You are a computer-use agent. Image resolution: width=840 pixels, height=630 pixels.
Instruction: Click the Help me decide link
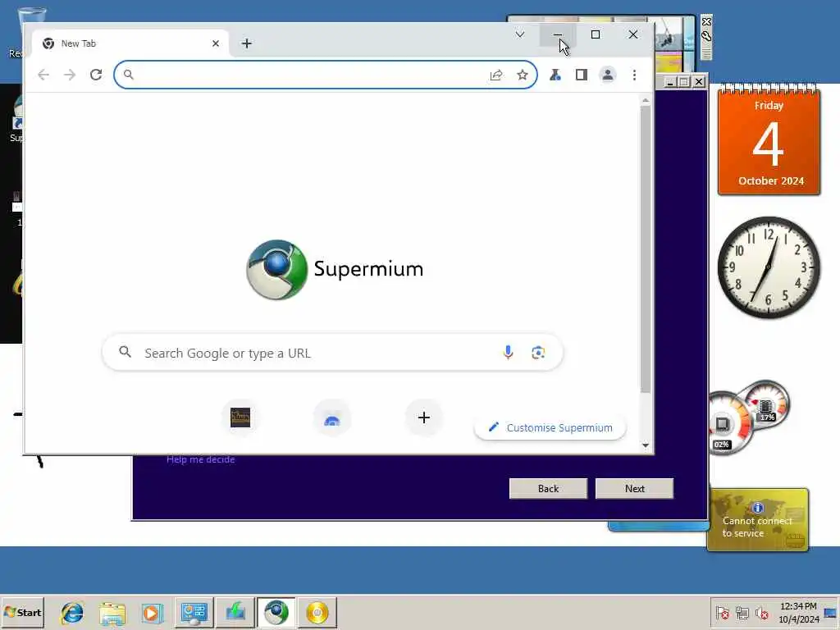(200, 459)
